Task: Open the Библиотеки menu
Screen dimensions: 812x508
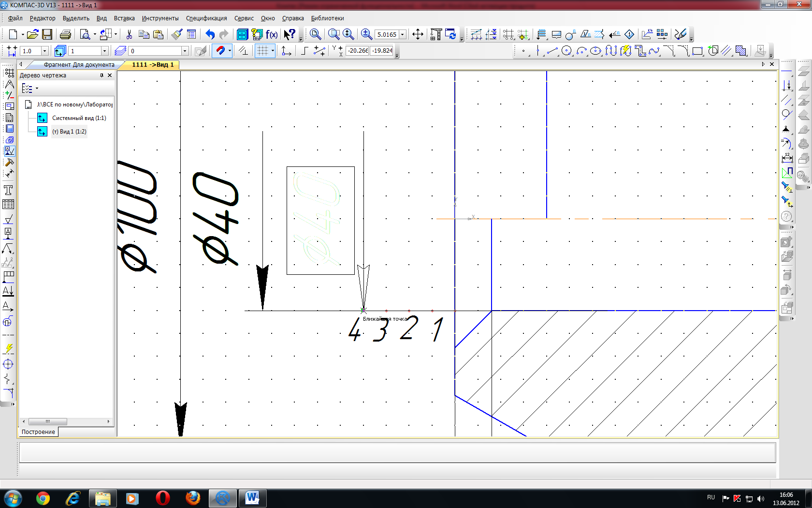Action: (x=327, y=18)
